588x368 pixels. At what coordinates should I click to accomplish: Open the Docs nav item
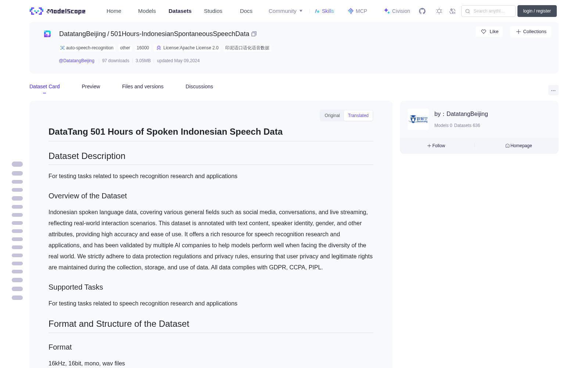(x=246, y=11)
